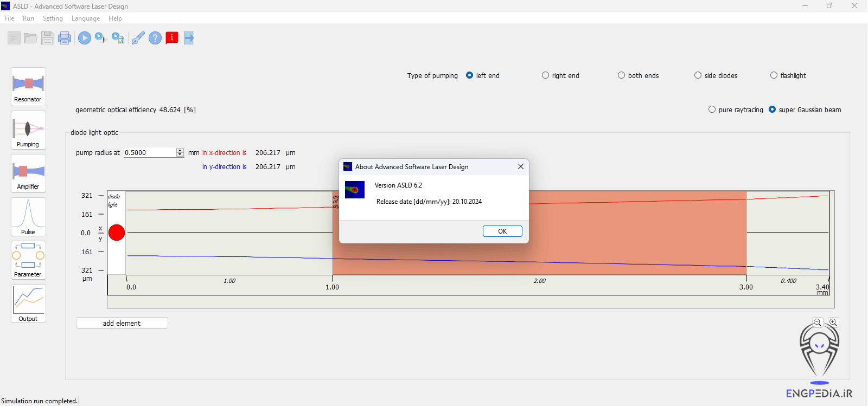Open the Resonator panel
The width and height of the screenshot is (868, 406).
tap(28, 86)
